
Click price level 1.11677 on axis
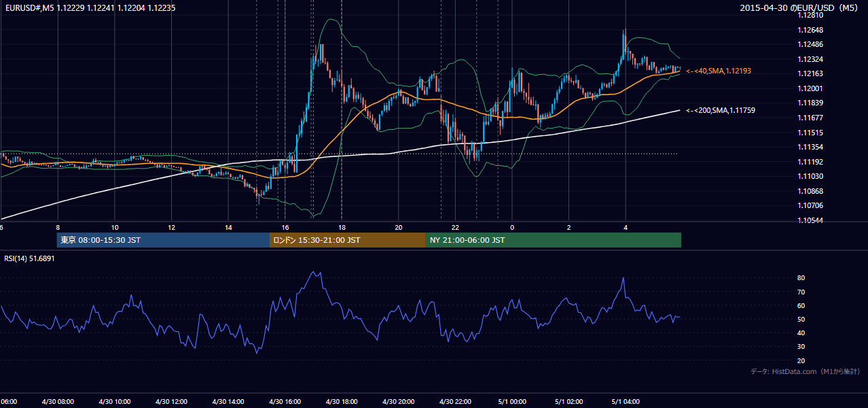[x=810, y=118]
